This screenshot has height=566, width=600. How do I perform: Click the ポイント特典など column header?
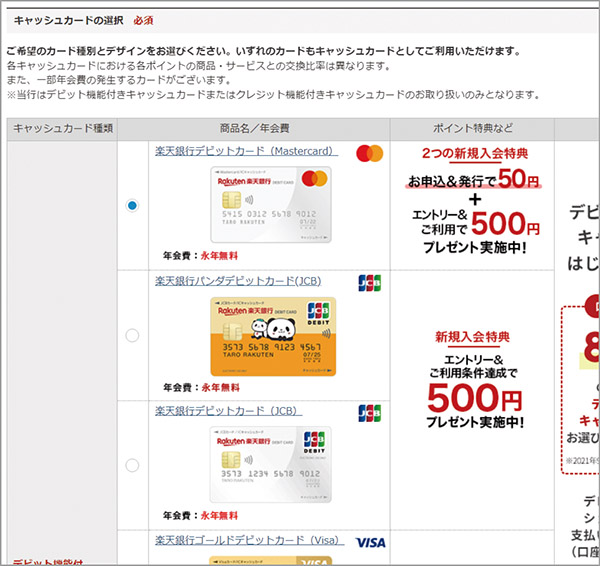(x=472, y=128)
